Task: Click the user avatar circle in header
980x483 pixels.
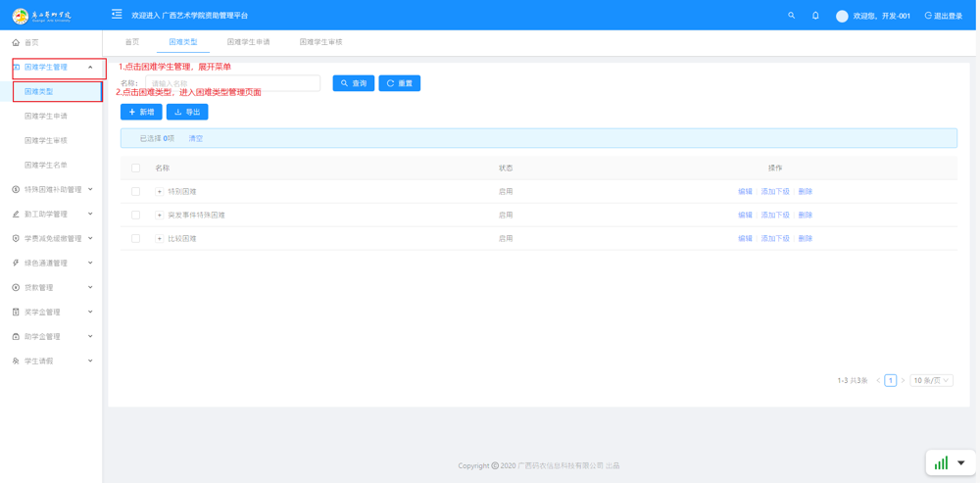Action: (842, 16)
